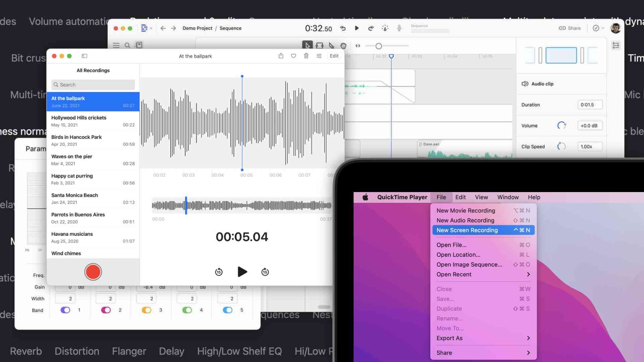Toggle EQ band 1 switch
644x362 pixels.
click(x=65, y=310)
